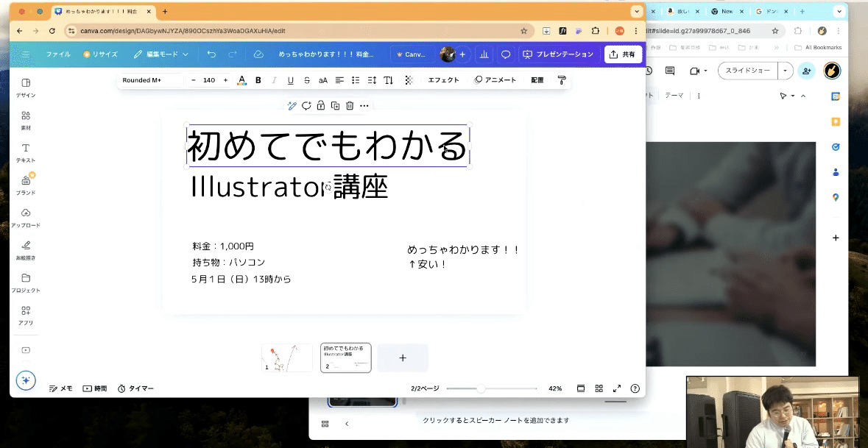Lock the selected text element
868x448 pixels.
click(320, 106)
